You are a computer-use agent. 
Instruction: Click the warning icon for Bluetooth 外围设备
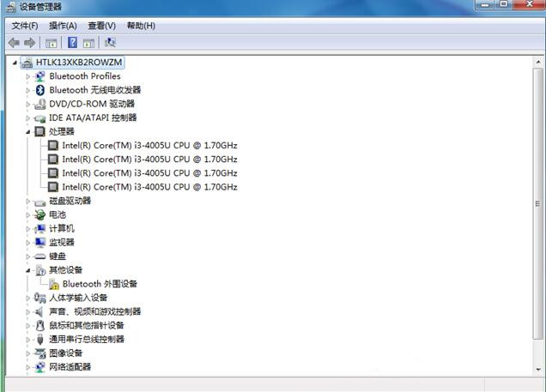(x=53, y=284)
